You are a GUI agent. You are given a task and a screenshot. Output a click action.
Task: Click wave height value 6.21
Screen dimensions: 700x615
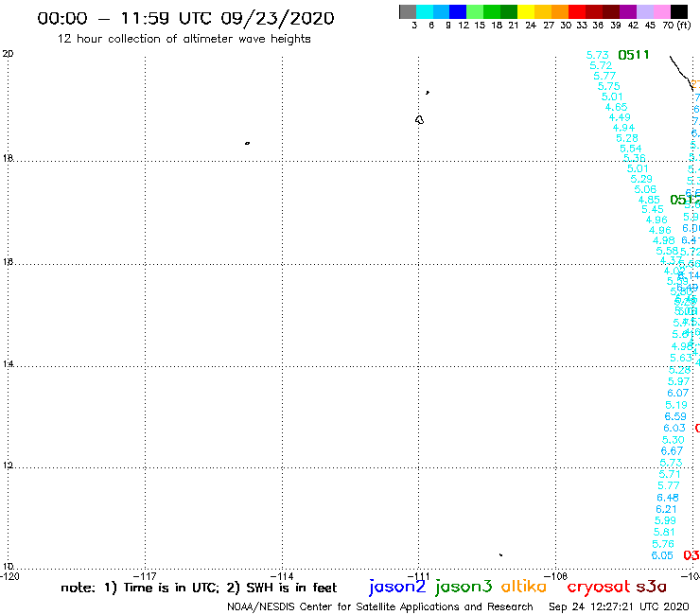point(666,509)
